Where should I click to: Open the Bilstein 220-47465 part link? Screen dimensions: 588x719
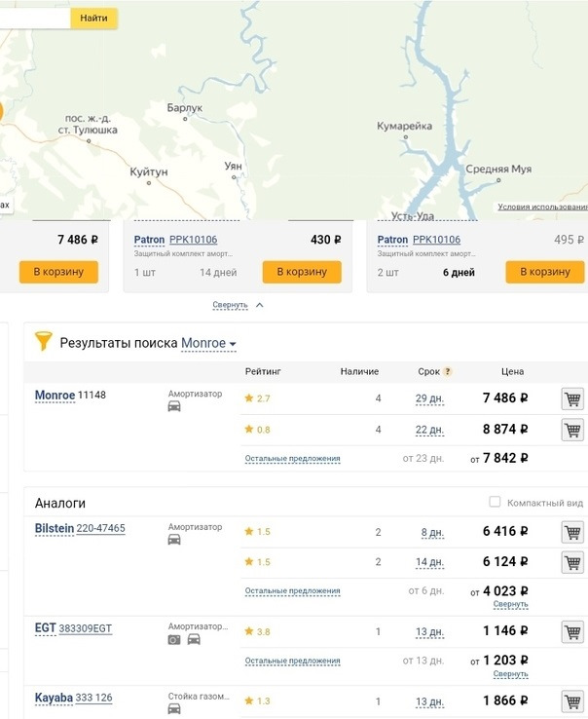point(99,529)
